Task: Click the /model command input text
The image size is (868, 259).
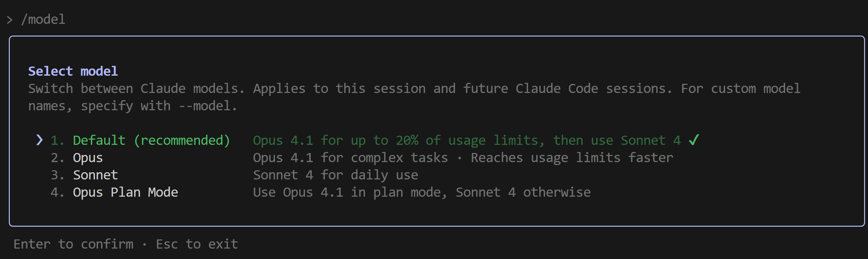Action: tap(43, 19)
